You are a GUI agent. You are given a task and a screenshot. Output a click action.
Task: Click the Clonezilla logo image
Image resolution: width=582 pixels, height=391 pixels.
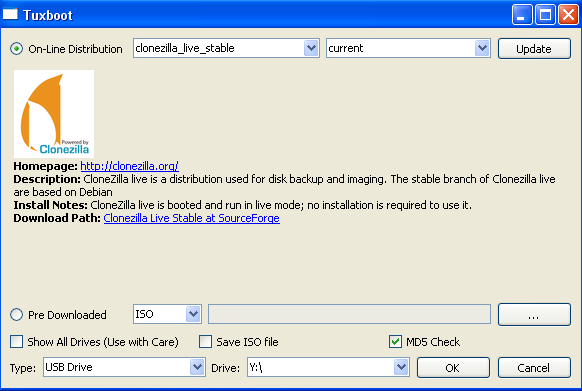(x=54, y=114)
